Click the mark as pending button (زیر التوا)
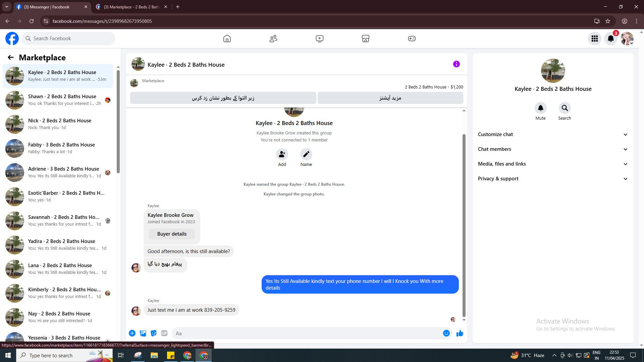The height and width of the screenshot is (362, 644). [223, 98]
